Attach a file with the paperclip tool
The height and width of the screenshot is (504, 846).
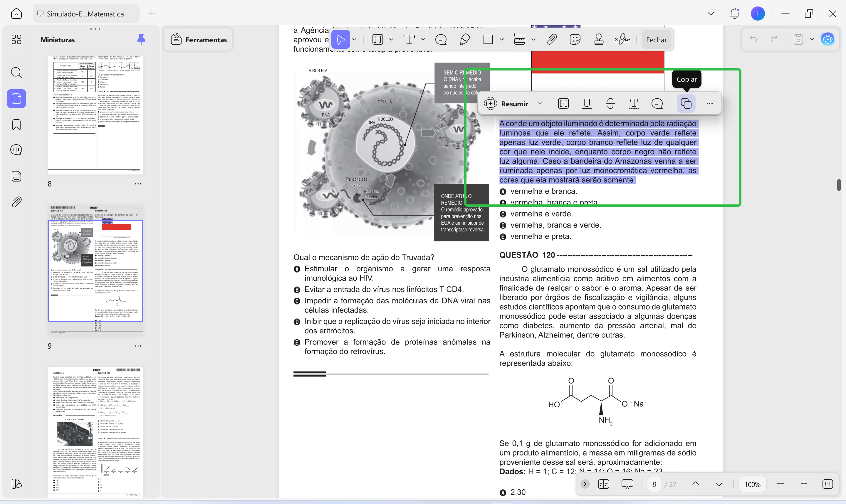click(552, 39)
